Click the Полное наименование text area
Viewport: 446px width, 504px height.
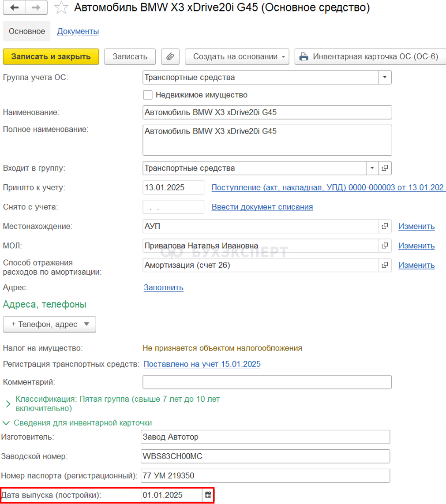point(267,140)
